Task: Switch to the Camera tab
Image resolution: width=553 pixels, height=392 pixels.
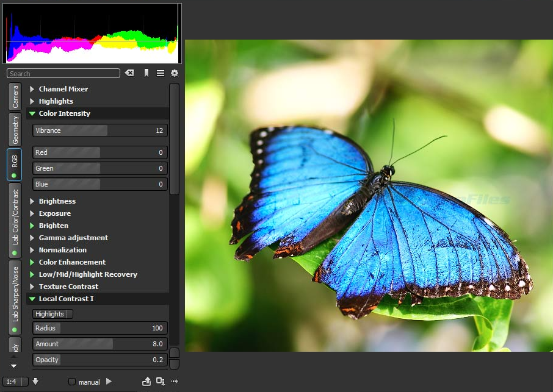Action: [x=15, y=97]
